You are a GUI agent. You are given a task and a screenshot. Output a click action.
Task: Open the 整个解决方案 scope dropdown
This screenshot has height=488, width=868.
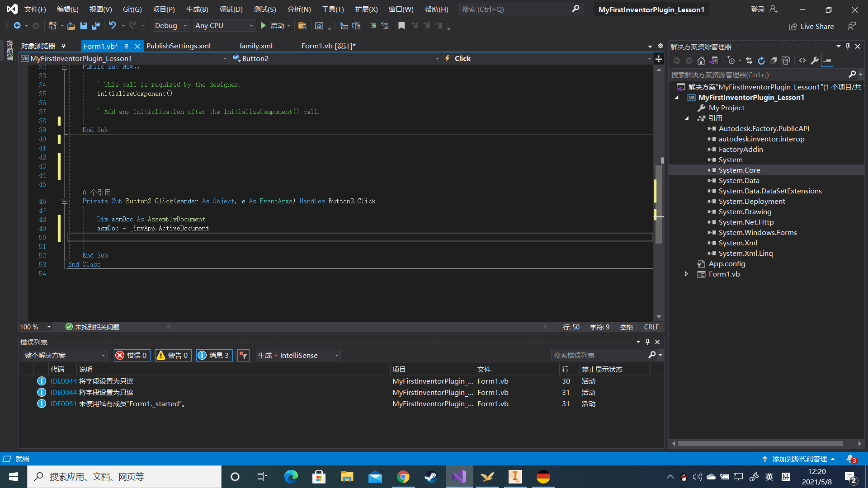click(65, 356)
